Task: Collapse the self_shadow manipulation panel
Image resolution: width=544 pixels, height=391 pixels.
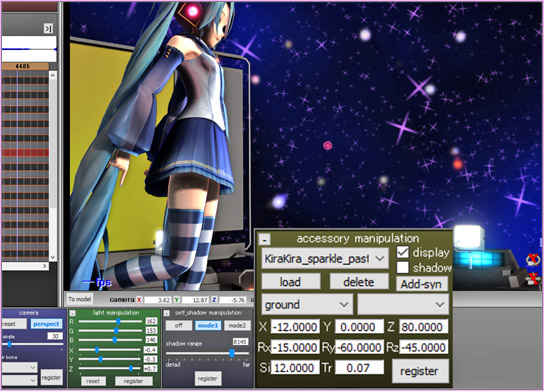Action: (x=167, y=313)
